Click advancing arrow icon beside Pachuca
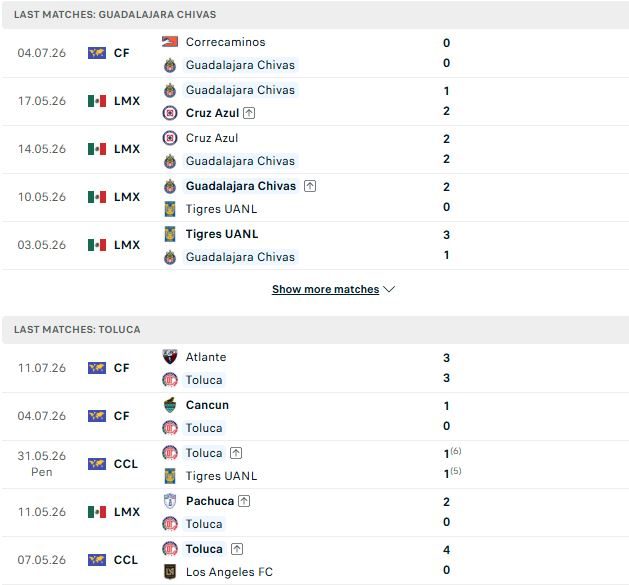Screen dimensions: 629x585 point(244,501)
